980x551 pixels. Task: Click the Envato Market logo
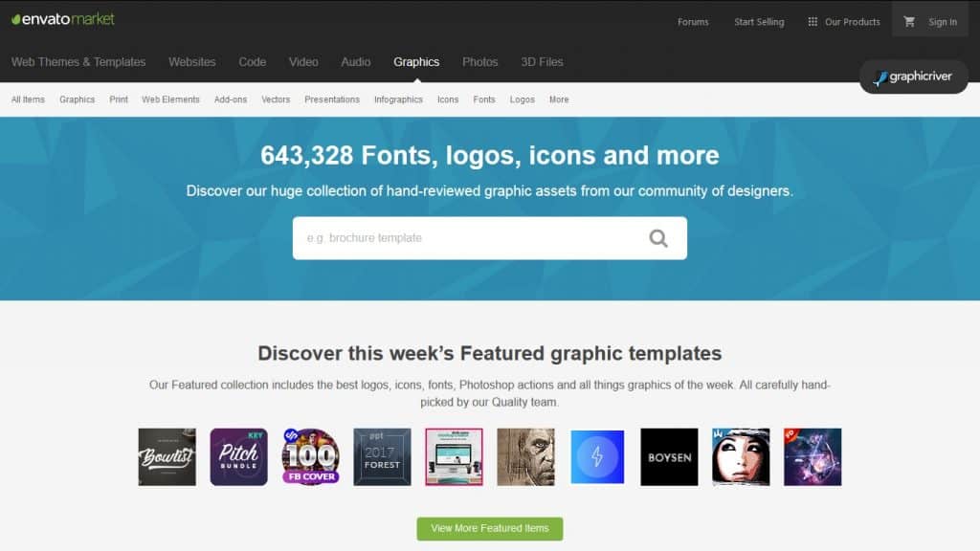(62, 19)
